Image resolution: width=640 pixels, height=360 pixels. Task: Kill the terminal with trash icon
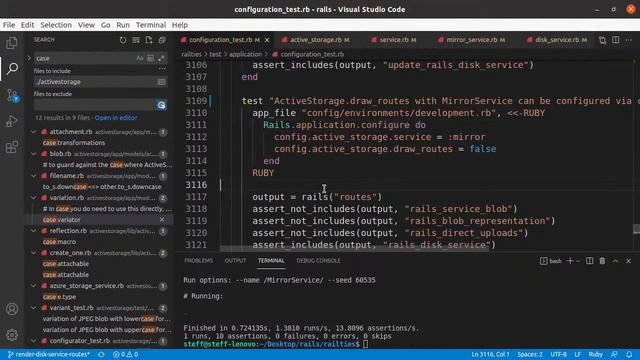pos(602,261)
